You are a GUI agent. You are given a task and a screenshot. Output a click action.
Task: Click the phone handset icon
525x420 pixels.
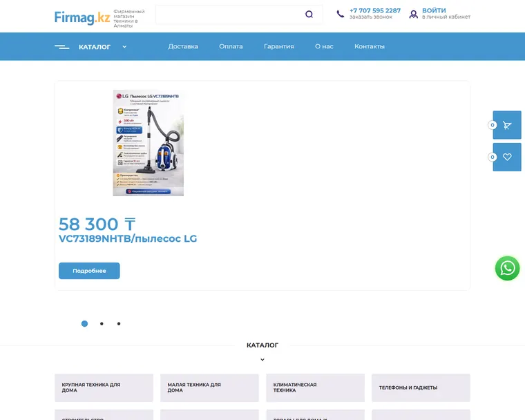pyautogui.click(x=340, y=14)
